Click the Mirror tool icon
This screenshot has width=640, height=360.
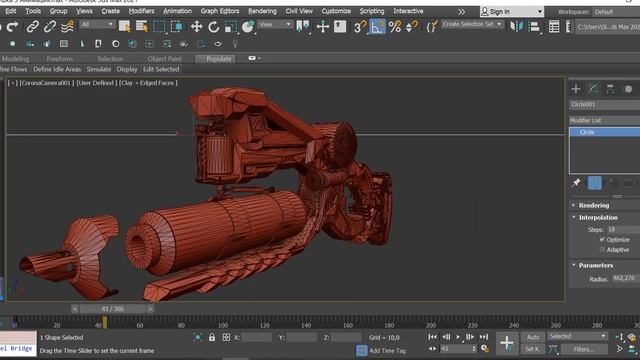pos(517,27)
